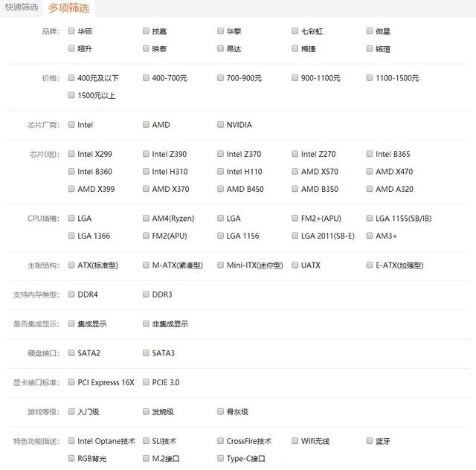The height and width of the screenshot is (470, 476).
Task: Check the 微星 brand box
Action: coord(370,31)
